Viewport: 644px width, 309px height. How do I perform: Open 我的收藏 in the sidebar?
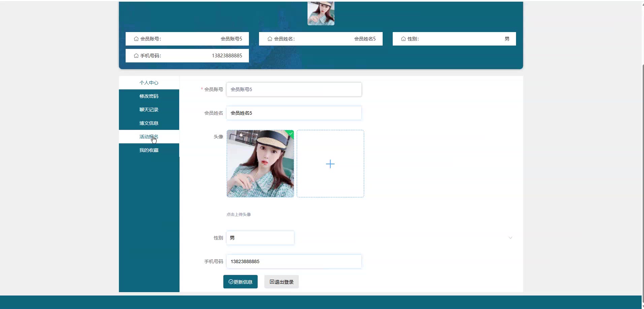coord(149,150)
